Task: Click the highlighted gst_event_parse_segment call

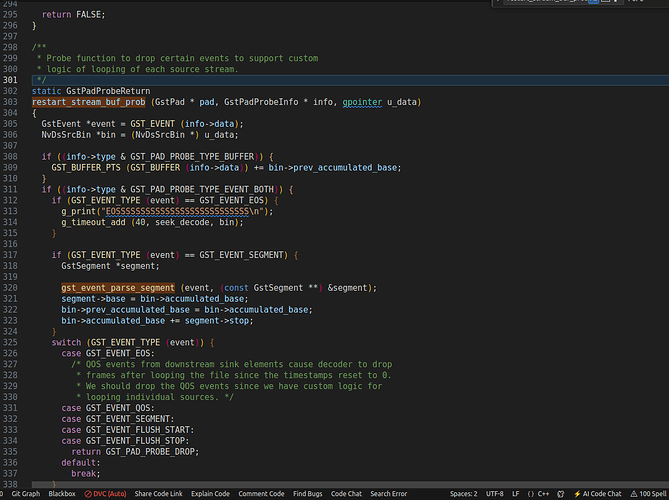Action: click(118, 288)
